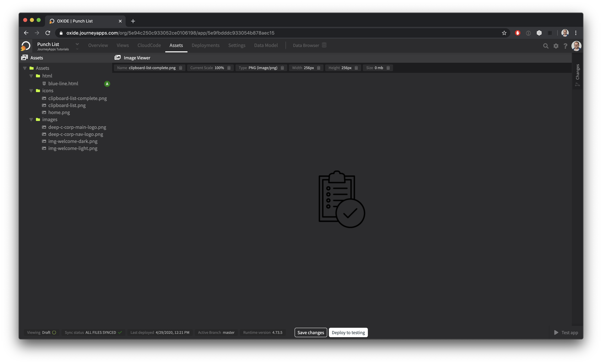Copy the Current Scale clipboard icon
Image resolution: width=602 pixels, height=364 pixels.
[x=229, y=68]
